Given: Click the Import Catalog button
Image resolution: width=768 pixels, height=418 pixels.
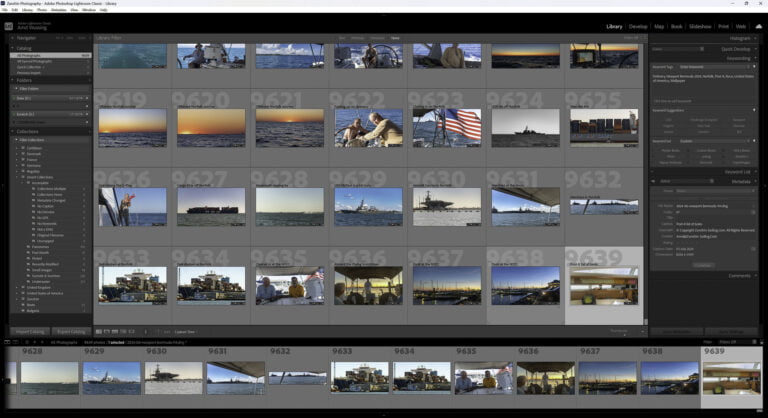Looking at the screenshot, I should pyautogui.click(x=30, y=332).
